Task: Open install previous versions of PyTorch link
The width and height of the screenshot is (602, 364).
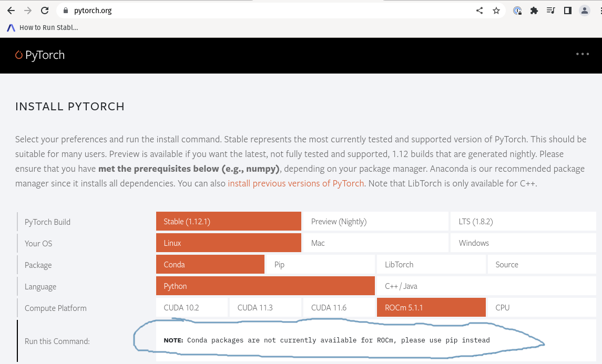Action: (x=296, y=183)
